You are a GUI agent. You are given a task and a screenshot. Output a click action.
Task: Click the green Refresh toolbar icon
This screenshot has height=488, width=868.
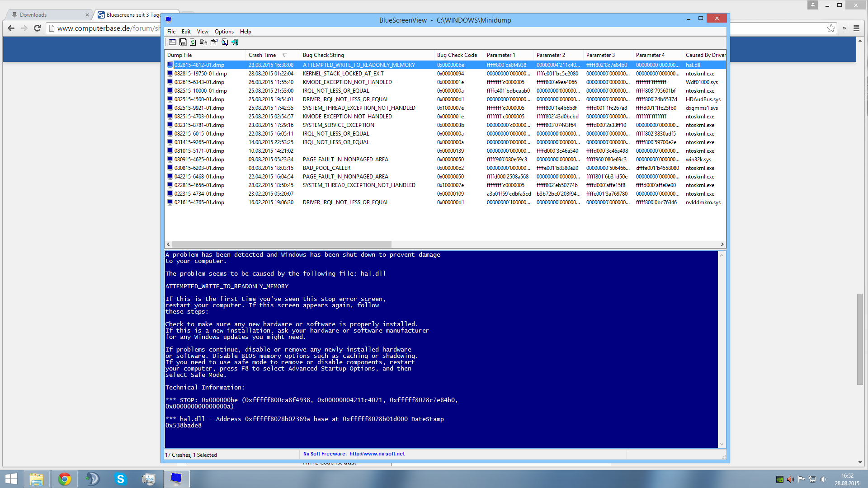(x=193, y=42)
